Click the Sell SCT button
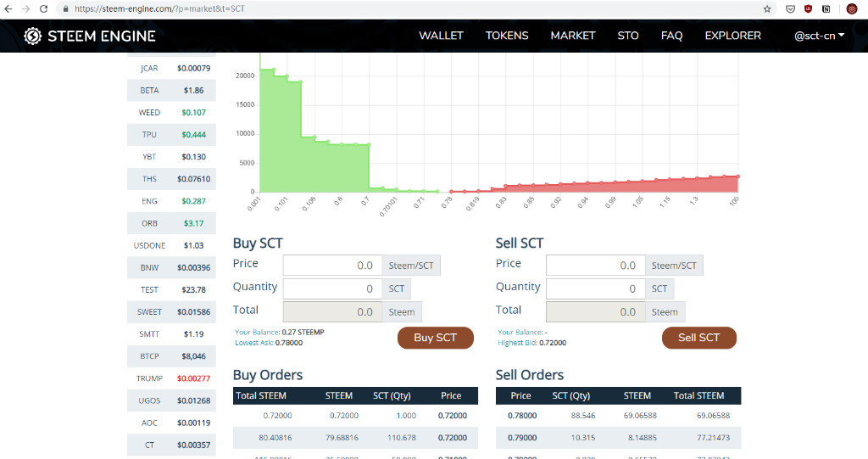This screenshot has height=459, width=868. click(x=698, y=338)
